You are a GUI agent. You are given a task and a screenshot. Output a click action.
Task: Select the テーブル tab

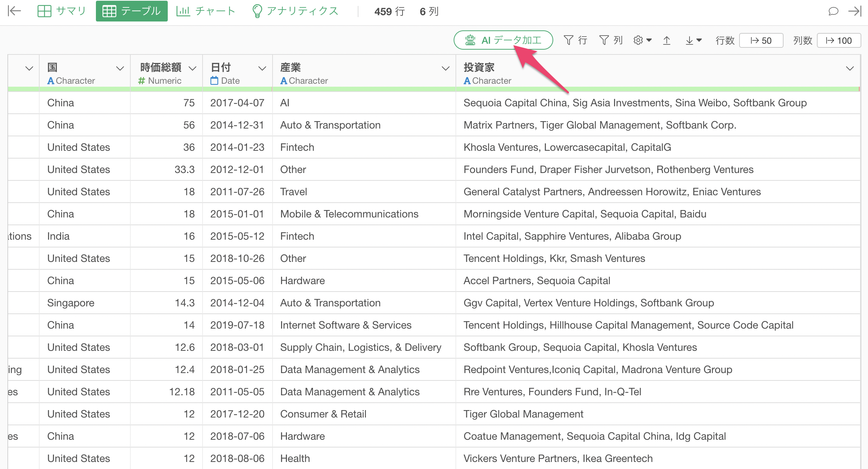[131, 11]
